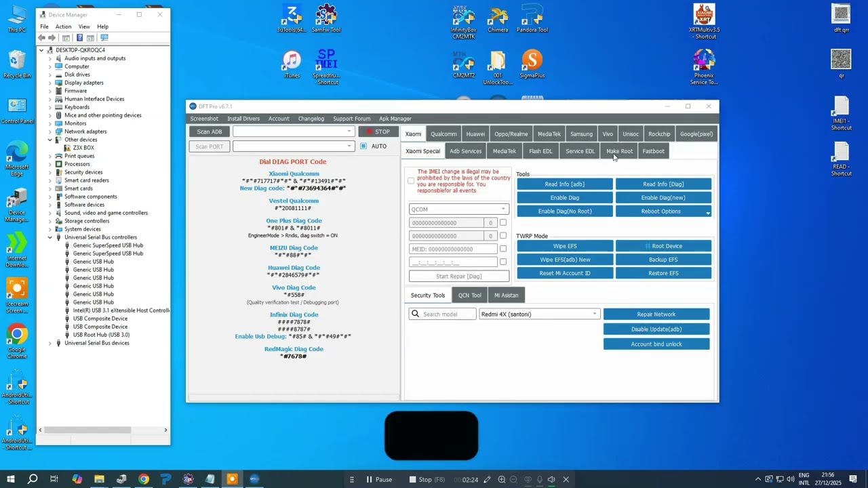Open the QCOM dropdown

tap(459, 209)
